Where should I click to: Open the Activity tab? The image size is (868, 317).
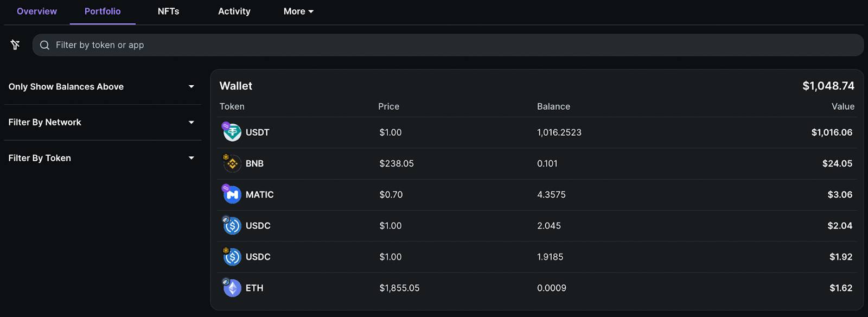(234, 11)
